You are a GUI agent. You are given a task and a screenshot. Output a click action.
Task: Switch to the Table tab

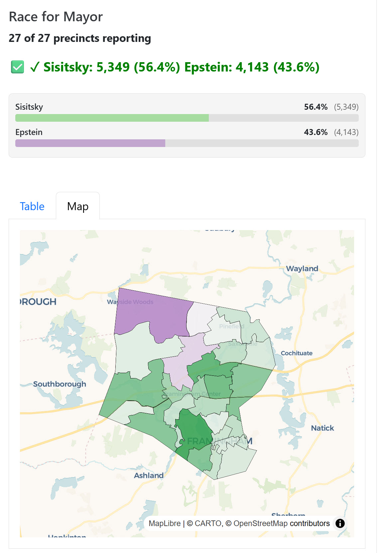(x=32, y=206)
